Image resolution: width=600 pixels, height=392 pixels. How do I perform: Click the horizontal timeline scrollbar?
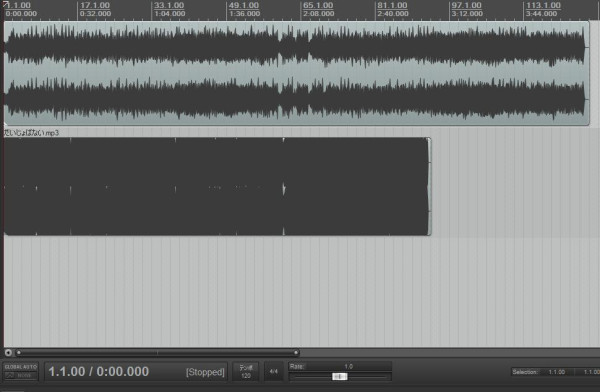click(157, 352)
